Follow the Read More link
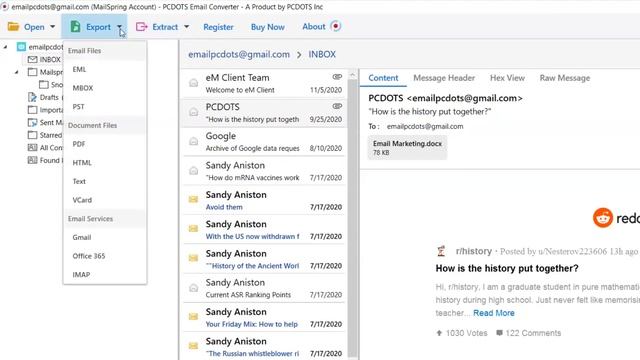Screen dimensions: 640x360 coord(494,313)
